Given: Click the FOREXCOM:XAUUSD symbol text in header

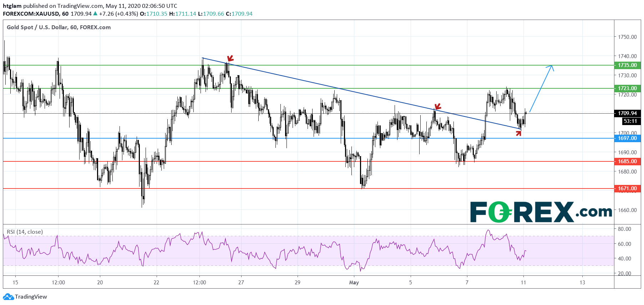Looking at the screenshot, I should [30, 14].
